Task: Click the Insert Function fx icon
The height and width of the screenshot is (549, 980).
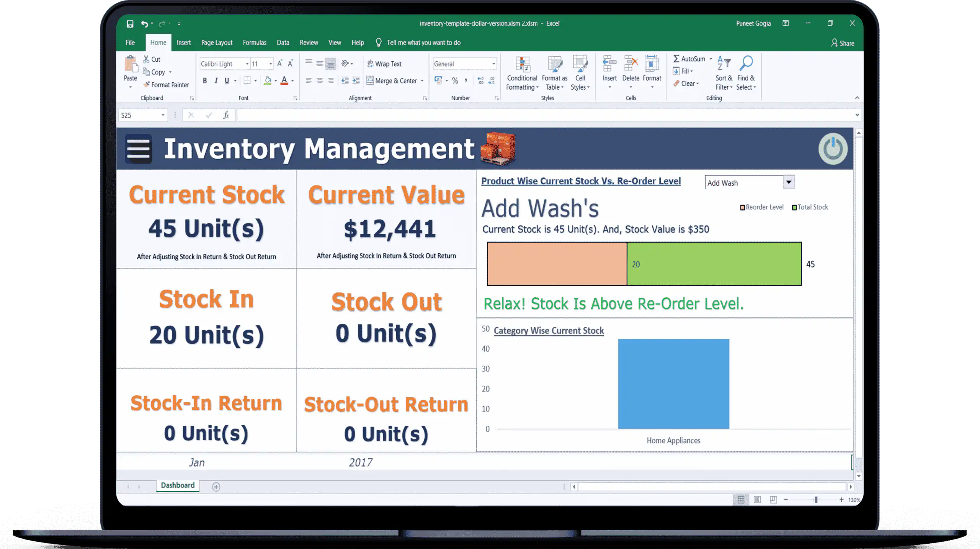Action: 226,115
